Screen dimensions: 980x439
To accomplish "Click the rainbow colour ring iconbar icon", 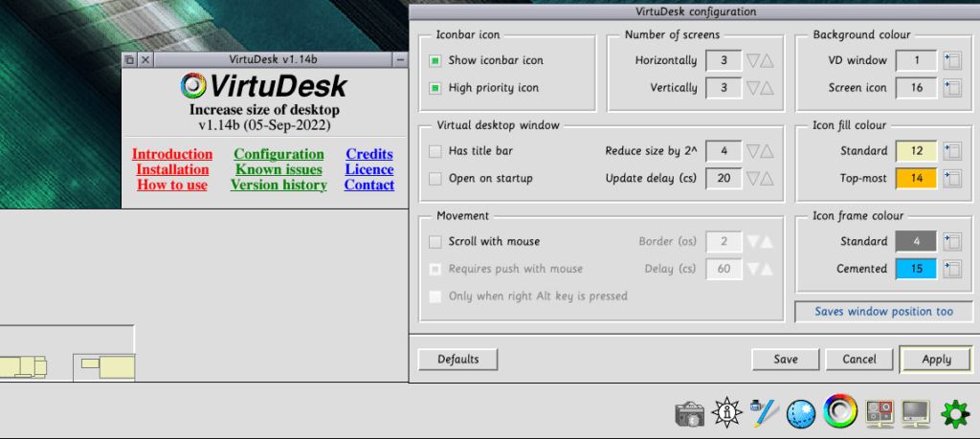I will coord(840,411).
